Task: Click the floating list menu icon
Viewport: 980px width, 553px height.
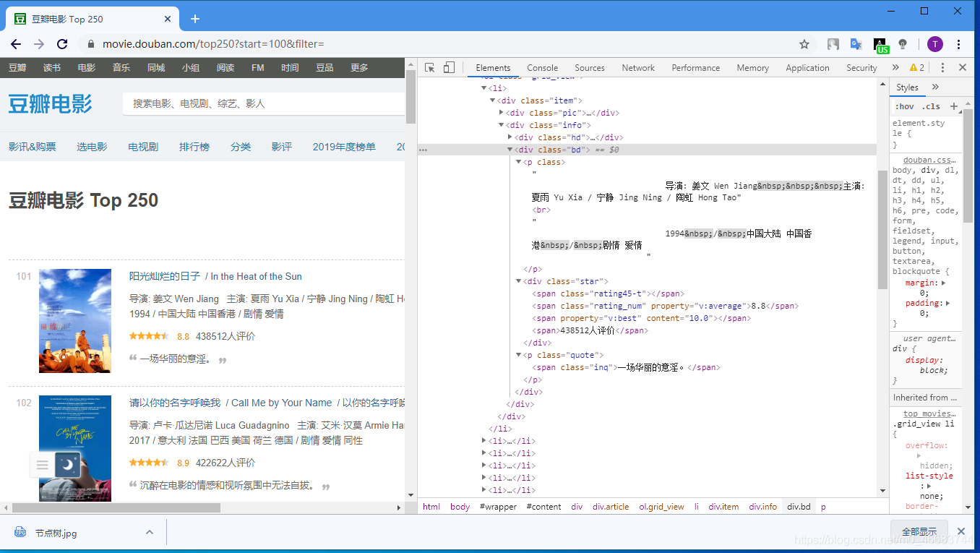Action: 42,464
